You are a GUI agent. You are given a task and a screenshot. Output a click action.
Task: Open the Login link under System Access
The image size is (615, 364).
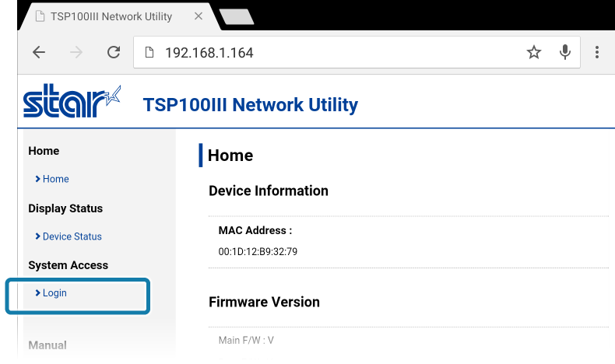(54, 293)
